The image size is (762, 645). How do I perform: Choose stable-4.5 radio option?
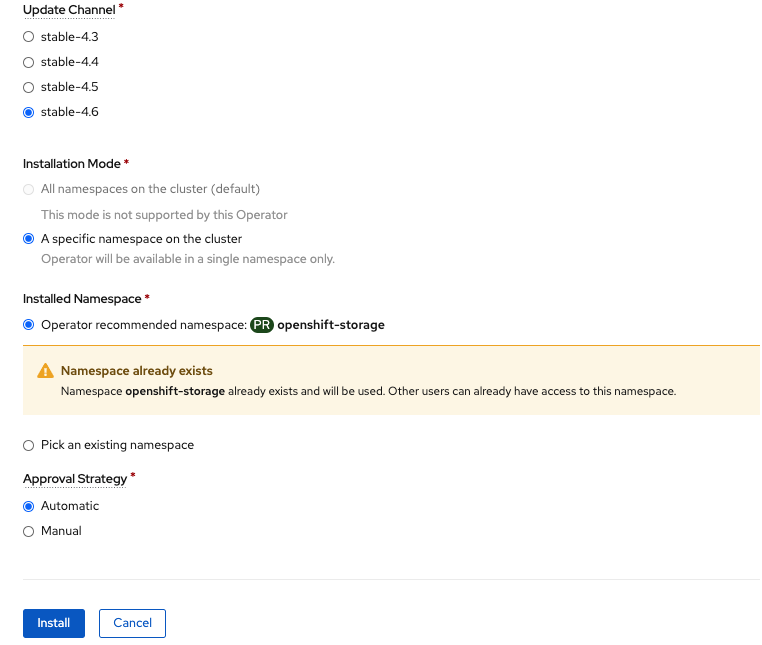29,87
